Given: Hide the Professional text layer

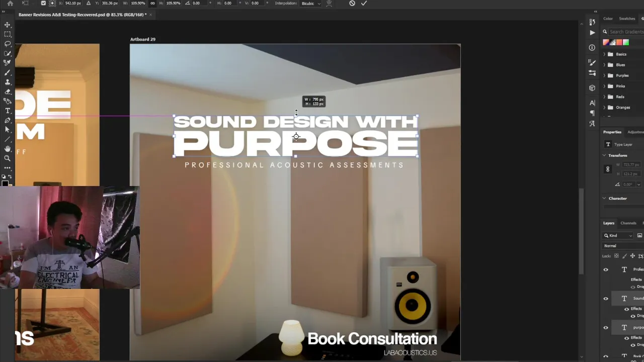Looking at the screenshot, I should click(606, 269).
